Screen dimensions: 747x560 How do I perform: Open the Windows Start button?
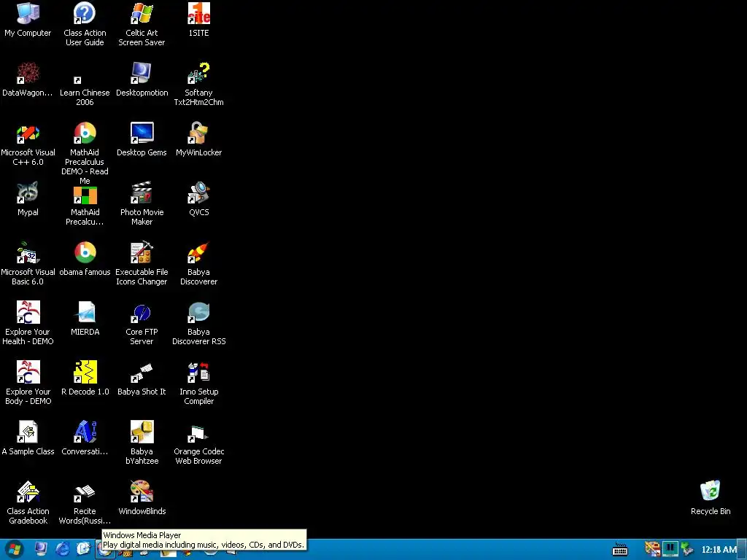(15, 550)
